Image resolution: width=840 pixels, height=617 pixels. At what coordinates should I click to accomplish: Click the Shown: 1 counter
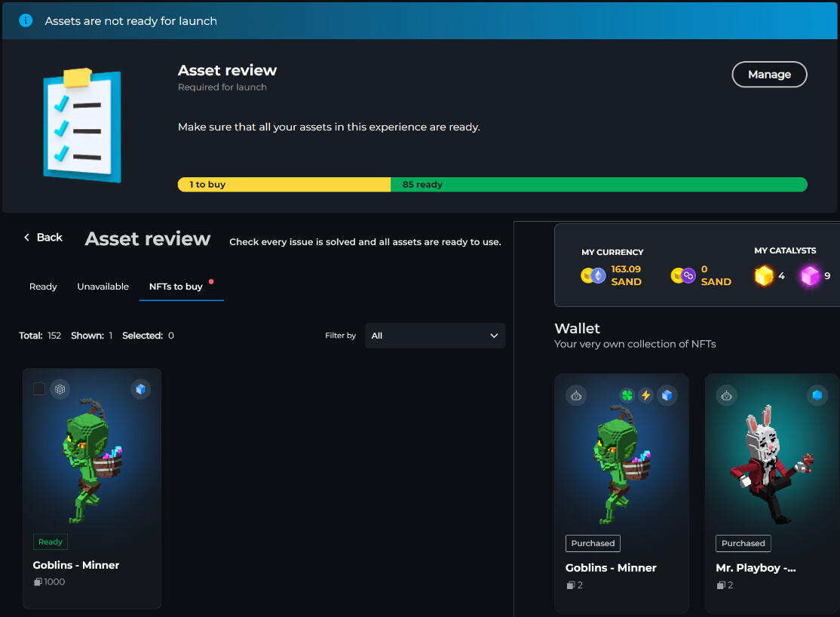point(91,336)
